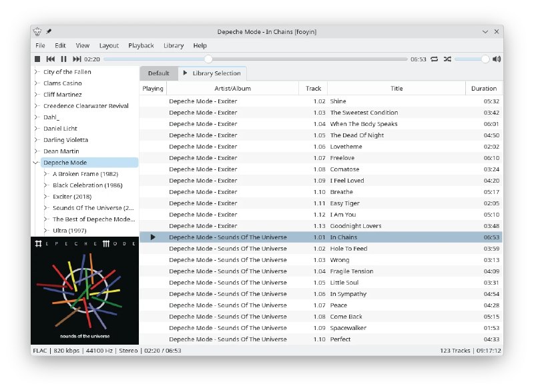Toggle repeat mode icon
The image size is (534, 392).
[x=435, y=59]
